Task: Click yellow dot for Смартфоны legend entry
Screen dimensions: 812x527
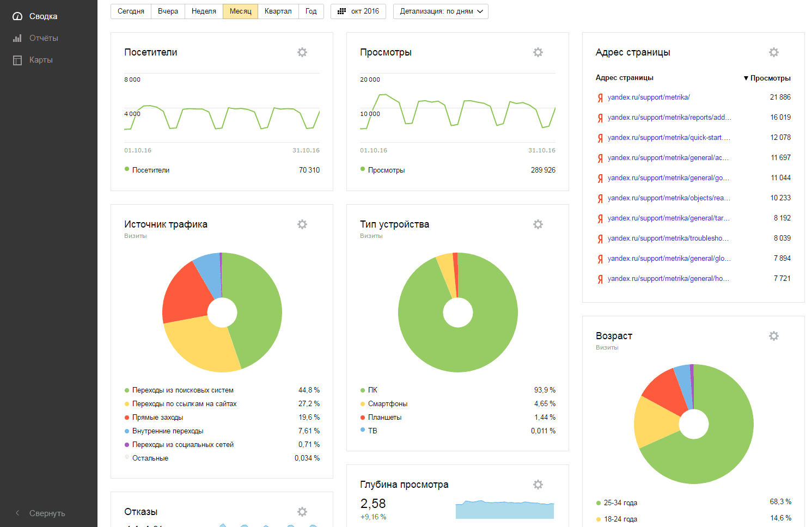Action: click(x=363, y=403)
